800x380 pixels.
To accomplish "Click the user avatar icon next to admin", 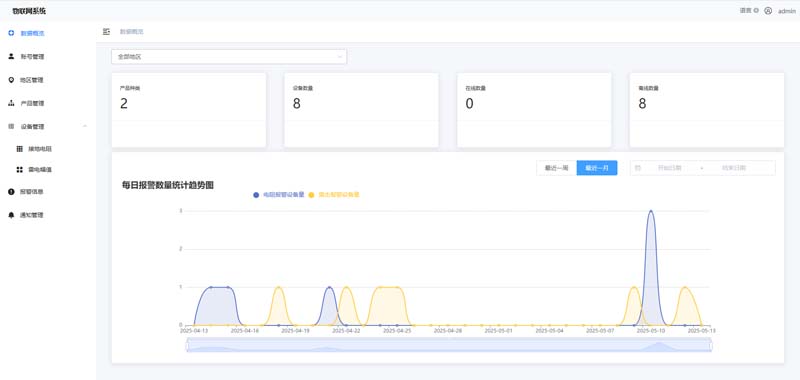I will (768, 11).
